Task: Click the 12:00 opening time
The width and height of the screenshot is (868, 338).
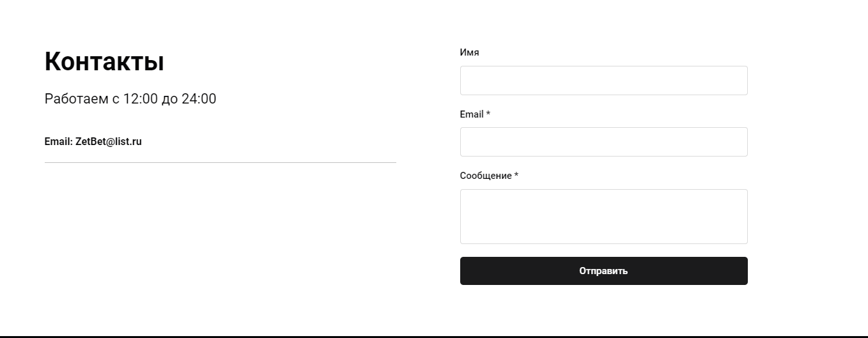Action: click(140, 99)
